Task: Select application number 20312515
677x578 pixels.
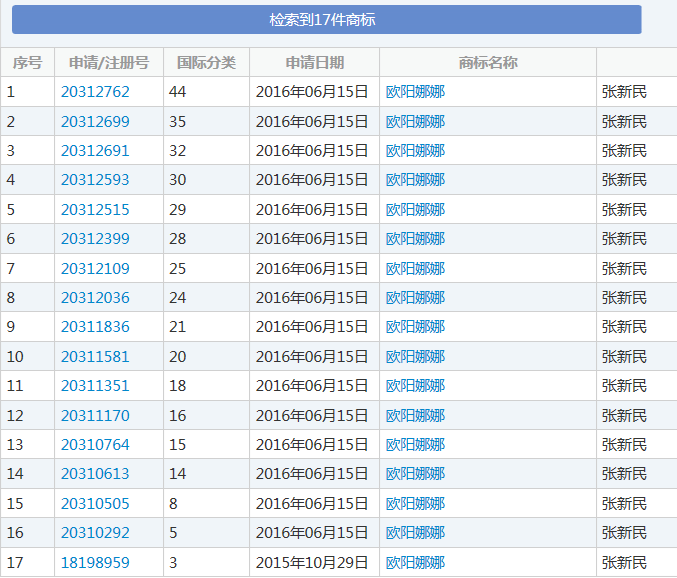Action: tap(95, 210)
